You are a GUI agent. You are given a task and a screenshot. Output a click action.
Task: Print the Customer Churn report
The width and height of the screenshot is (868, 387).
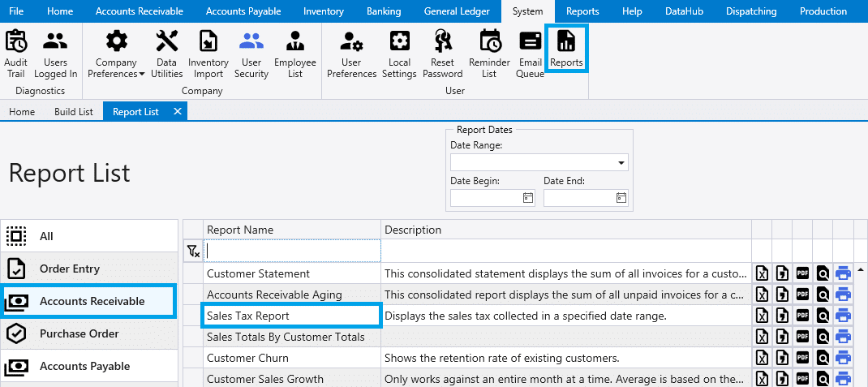click(843, 358)
